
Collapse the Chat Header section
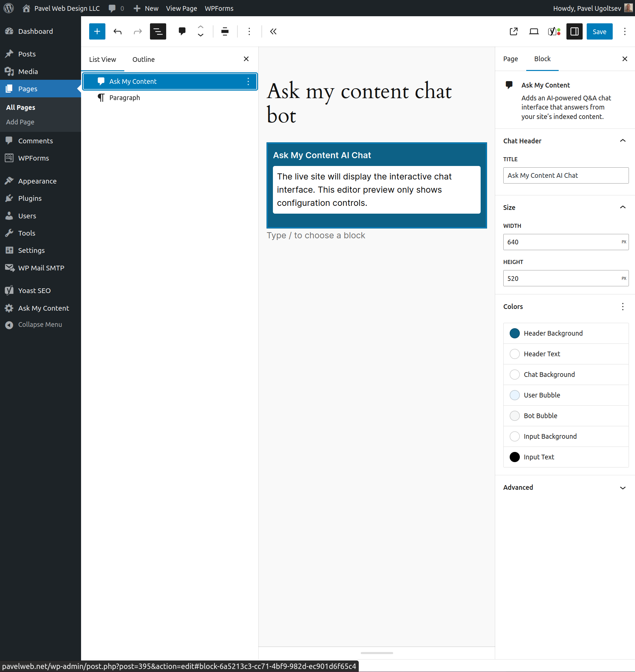point(623,141)
